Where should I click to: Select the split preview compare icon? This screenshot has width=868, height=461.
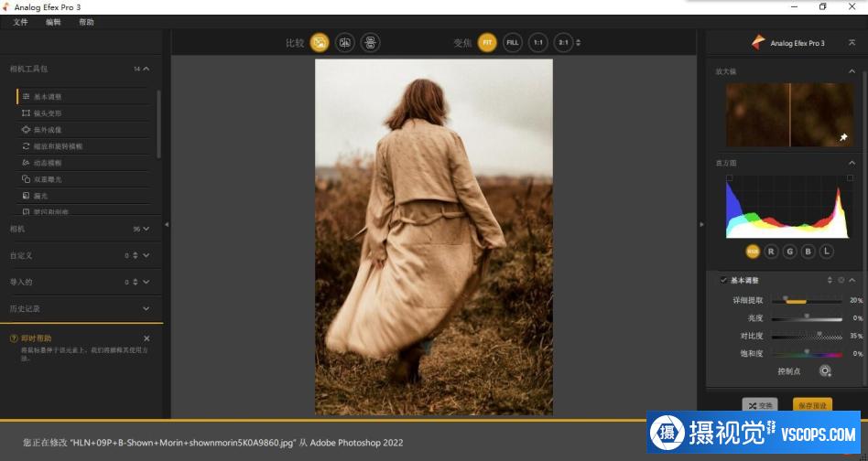coord(345,43)
